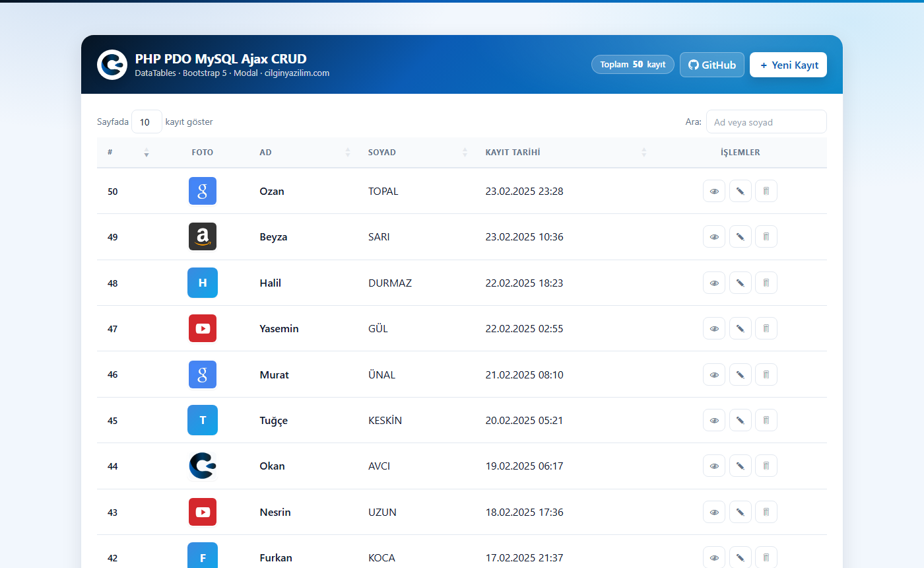Focus the Ad veya soyad search field
This screenshot has height=568, width=924.
click(x=766, y=122)
